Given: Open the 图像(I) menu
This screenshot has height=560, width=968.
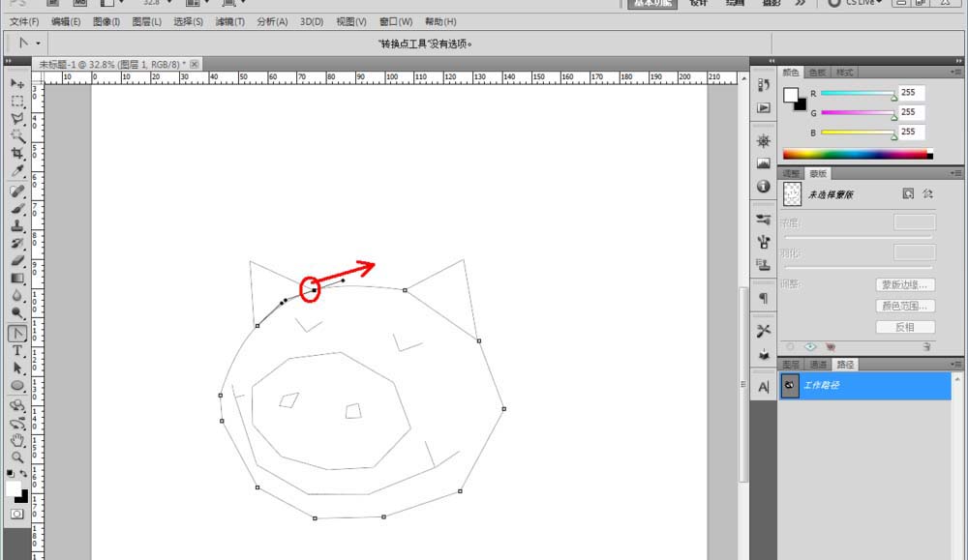Looking at the screenshot, I should tap(106, 21).
